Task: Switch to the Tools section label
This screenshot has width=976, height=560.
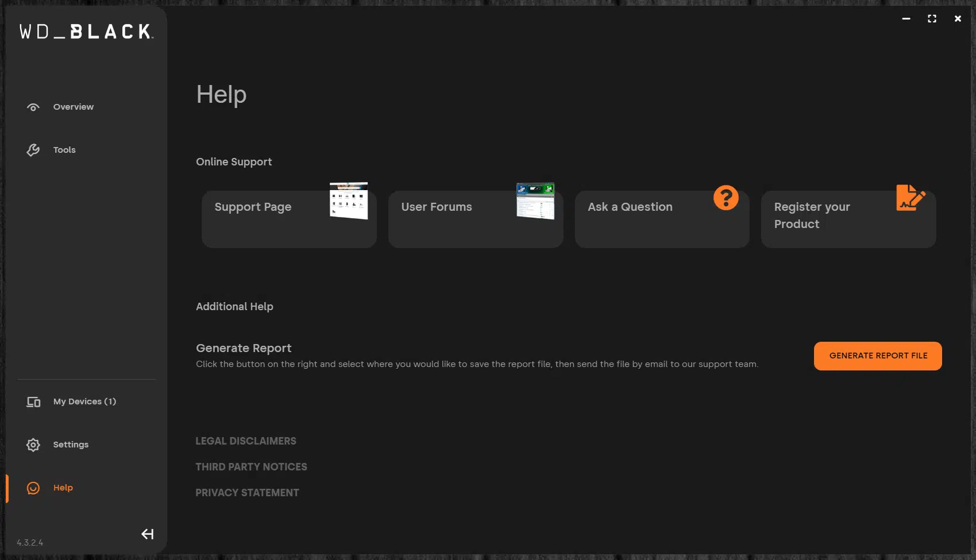Action: point(64,150)
